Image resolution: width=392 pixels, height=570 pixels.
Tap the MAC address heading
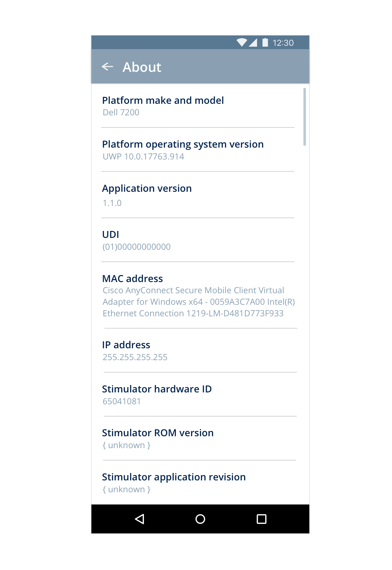[x=132, y=279]
